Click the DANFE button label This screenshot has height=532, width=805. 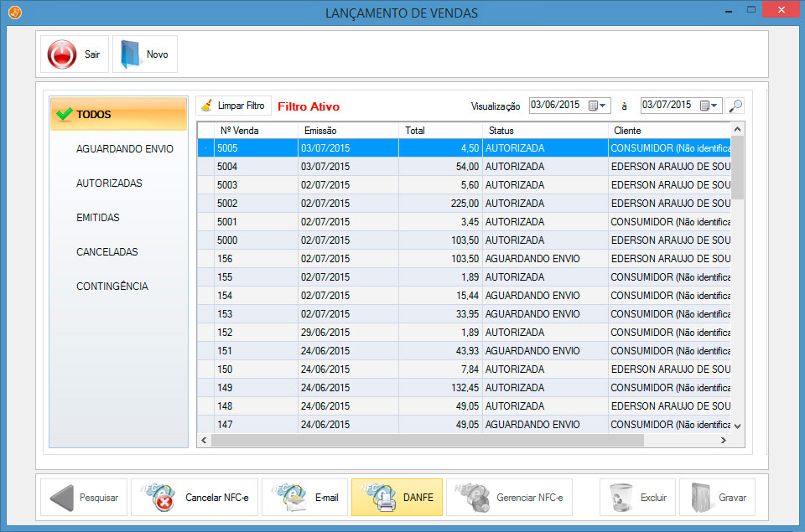[x=418, y=498]
